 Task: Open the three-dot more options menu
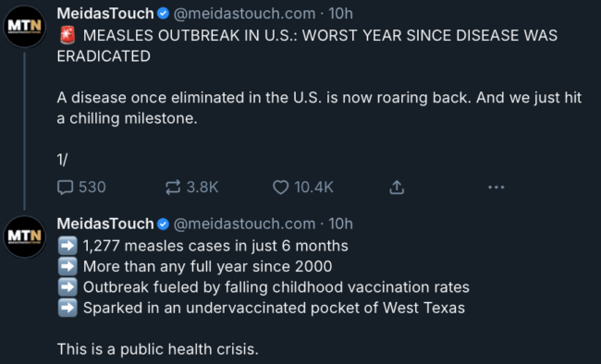(x=497, y=188)
